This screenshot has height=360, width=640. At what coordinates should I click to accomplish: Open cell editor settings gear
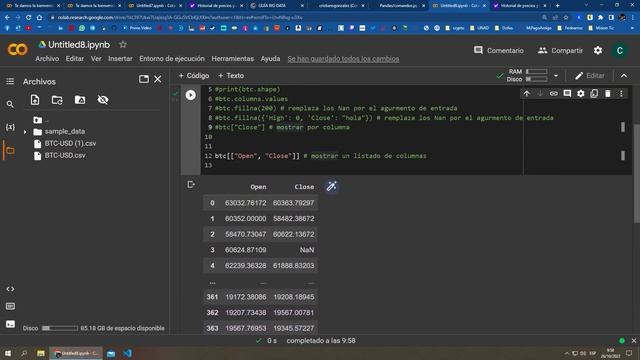(580, 94)
